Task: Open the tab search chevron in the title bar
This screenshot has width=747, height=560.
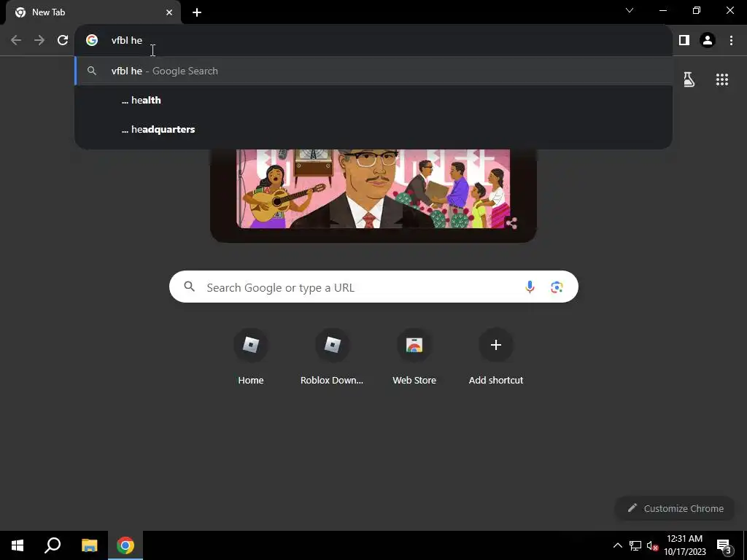Action: tap(630, 10)
